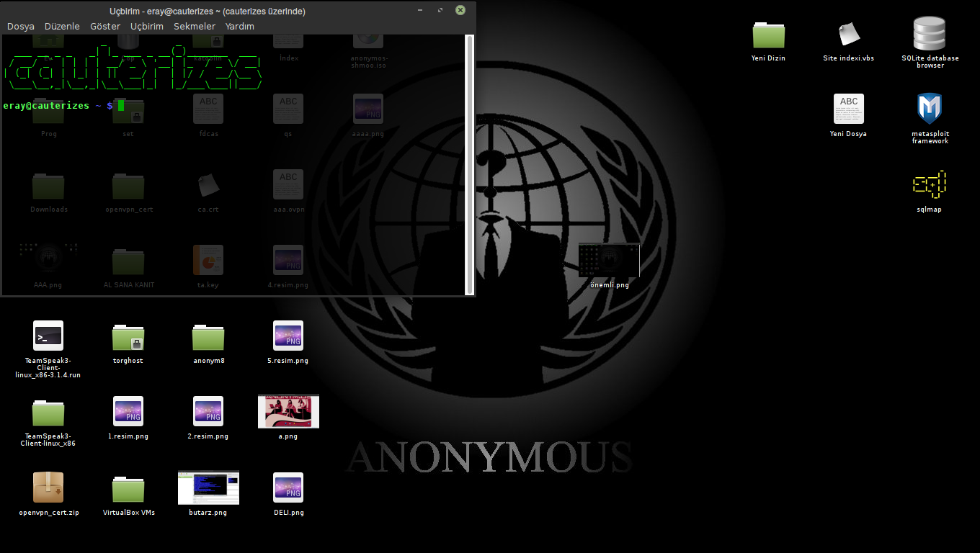Open the Yardım menu

tap(240, 27)
